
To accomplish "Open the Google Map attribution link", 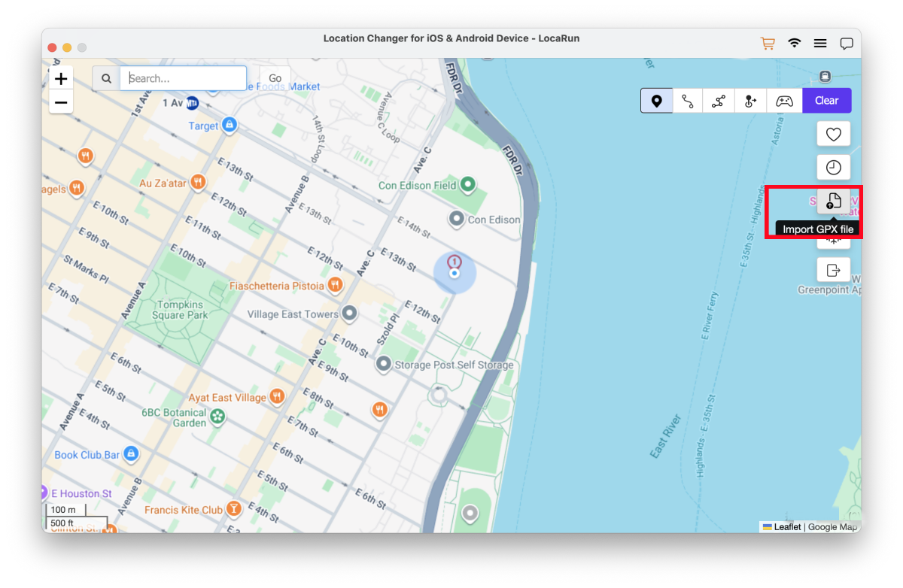I will (x=832, y=527).
